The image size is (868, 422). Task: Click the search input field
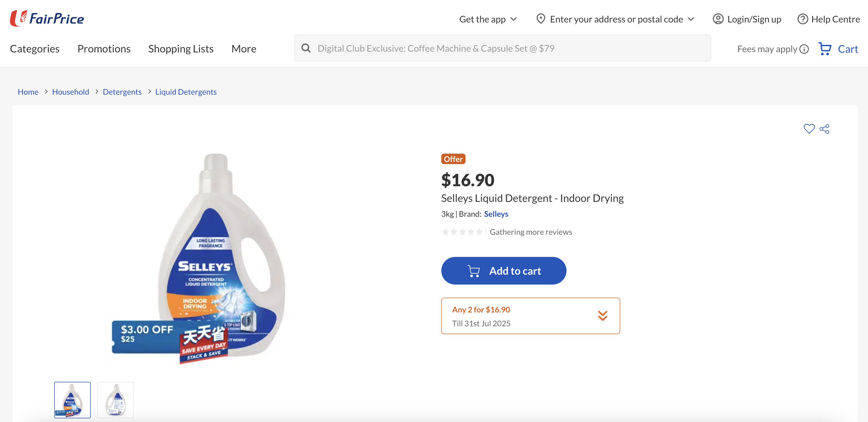coord(505,48)
